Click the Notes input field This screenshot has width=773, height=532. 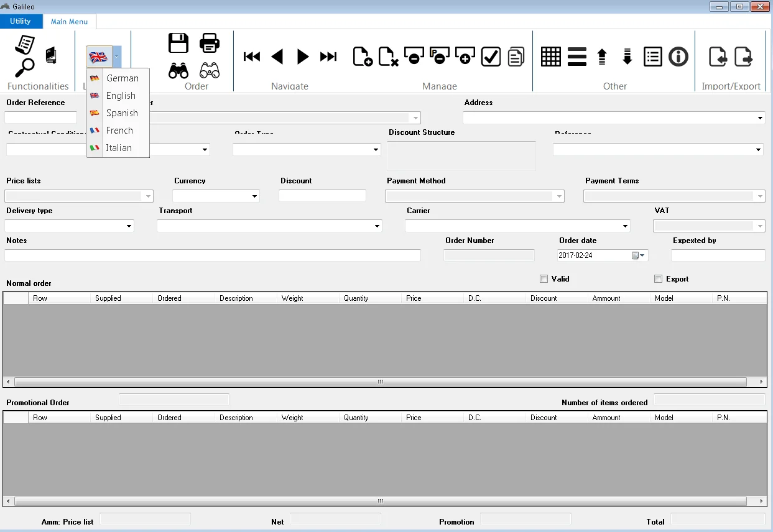(x=212, y=255)
